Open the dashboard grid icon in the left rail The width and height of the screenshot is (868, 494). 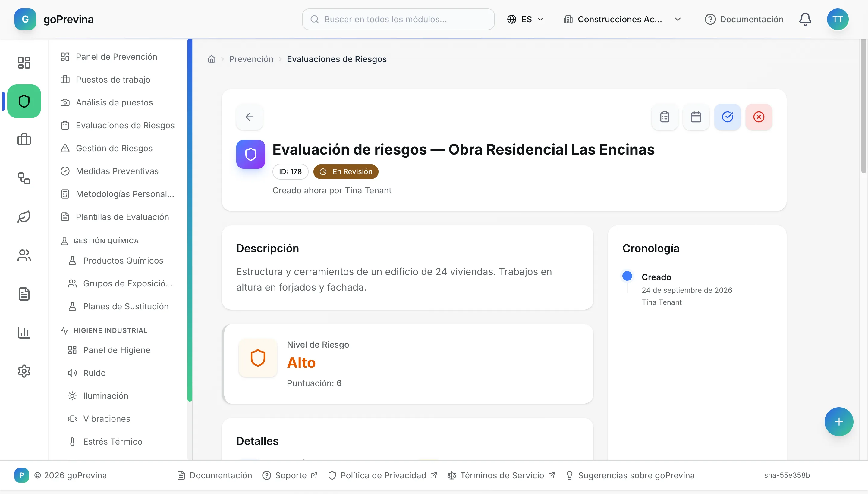24,62
